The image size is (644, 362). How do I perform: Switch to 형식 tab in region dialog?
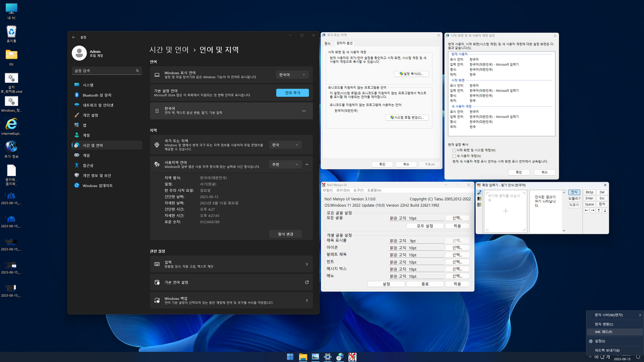[x=327, y=43]
